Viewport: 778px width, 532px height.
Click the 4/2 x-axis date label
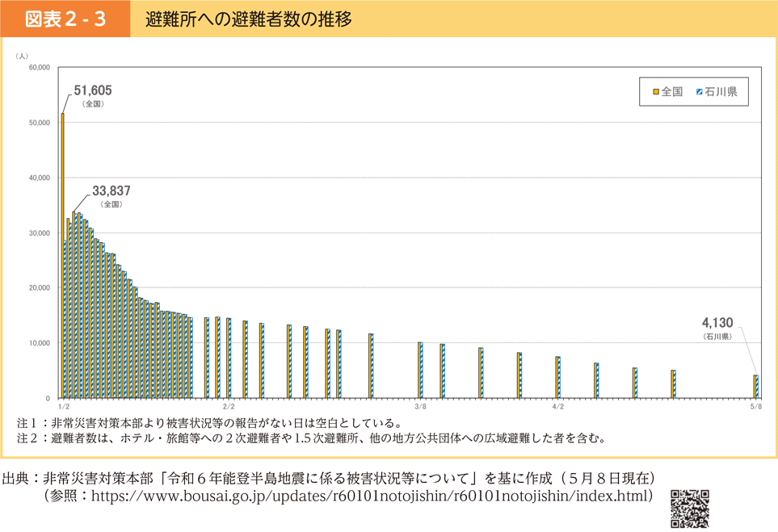(557, 407)
